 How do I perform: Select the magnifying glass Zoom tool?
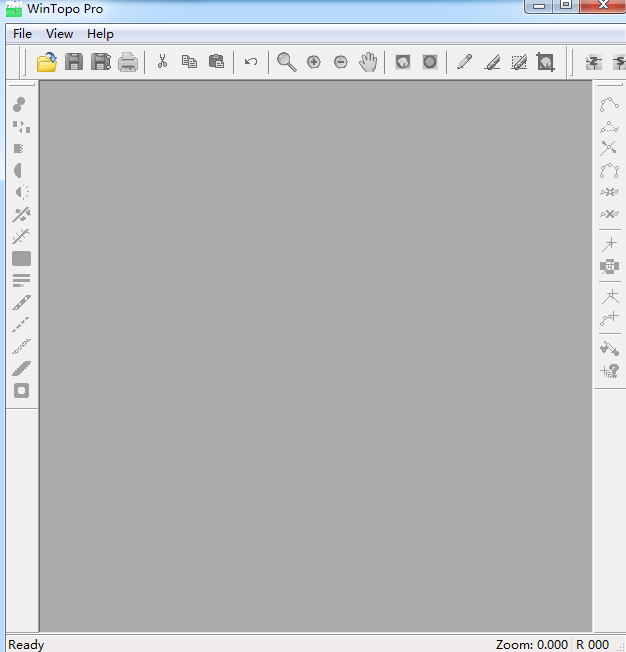pos(287,62)
